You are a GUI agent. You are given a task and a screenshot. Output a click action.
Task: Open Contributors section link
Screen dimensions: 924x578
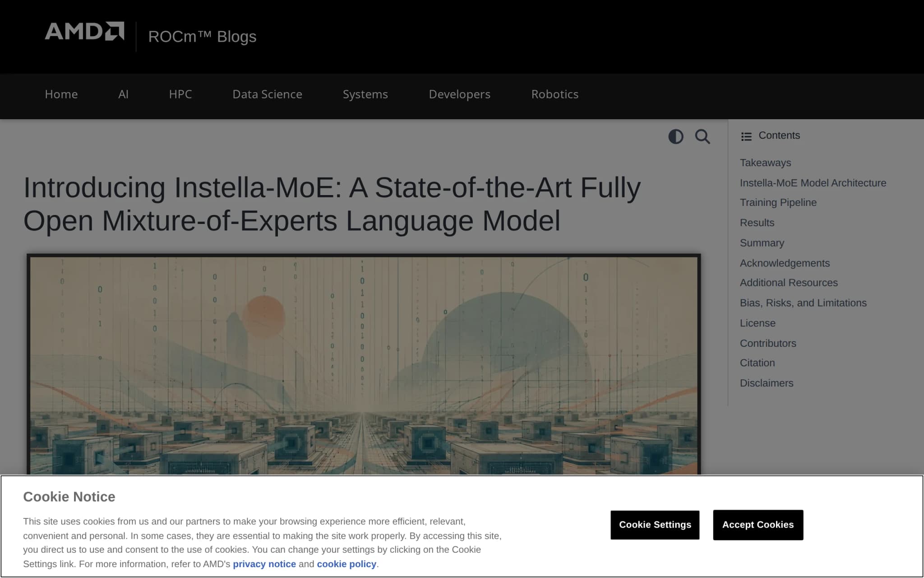tap(767, 343)
